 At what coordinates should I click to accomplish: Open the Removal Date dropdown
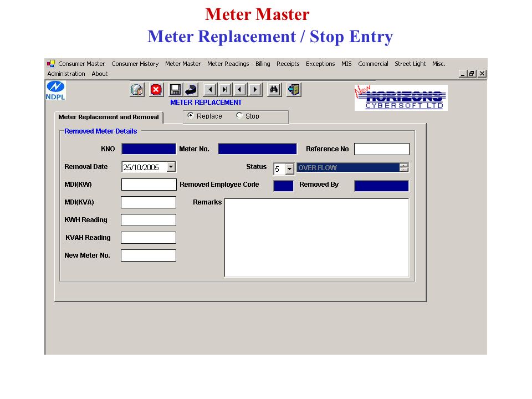tap(171, 167)
